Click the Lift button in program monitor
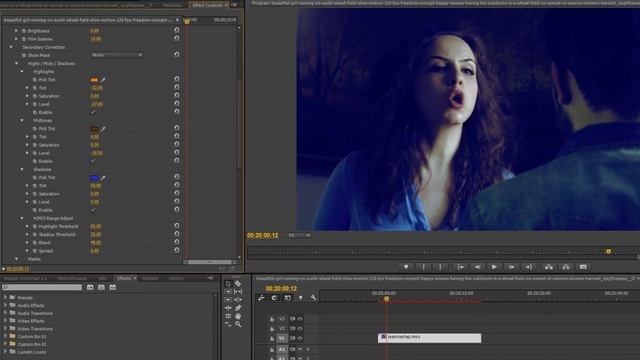 point(549,267)
